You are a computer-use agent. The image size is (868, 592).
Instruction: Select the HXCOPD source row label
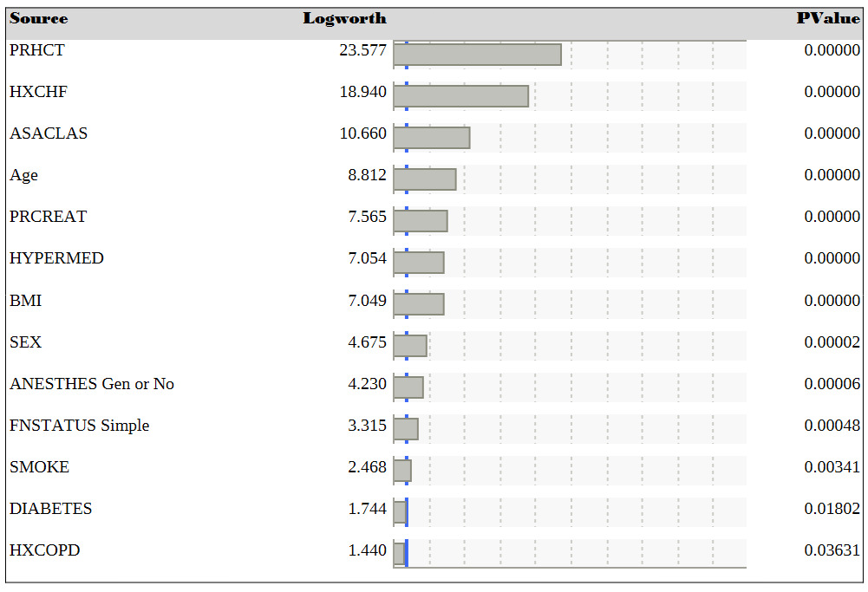[x=45, y=550]
